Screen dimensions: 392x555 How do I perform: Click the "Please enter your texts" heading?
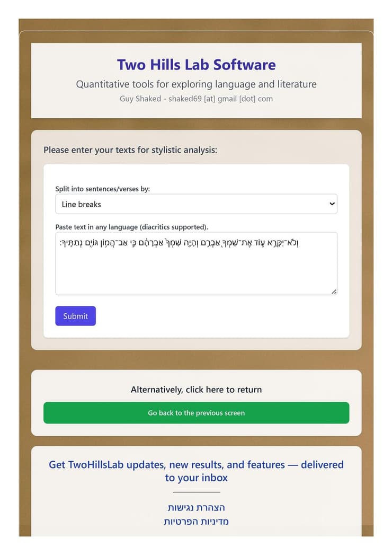(x=130, y=150)
